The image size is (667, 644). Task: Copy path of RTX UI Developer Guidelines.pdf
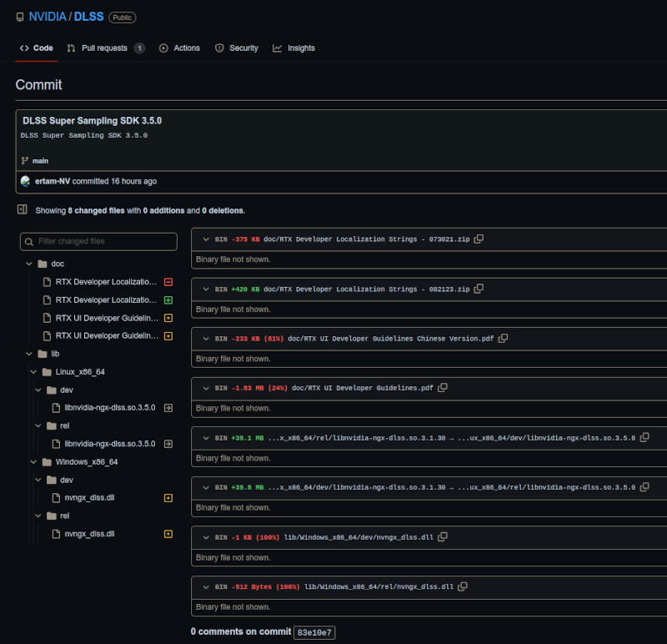(443, 388)
